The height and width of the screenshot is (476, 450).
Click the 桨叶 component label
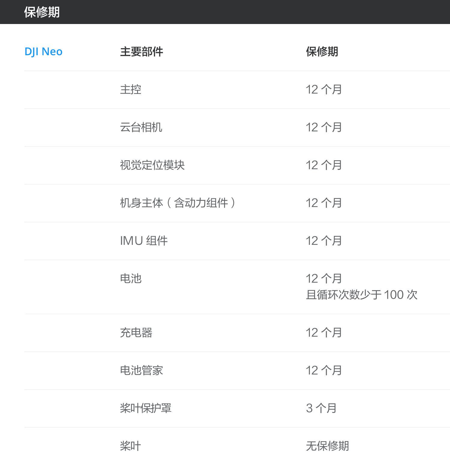[x=130, y=446]
